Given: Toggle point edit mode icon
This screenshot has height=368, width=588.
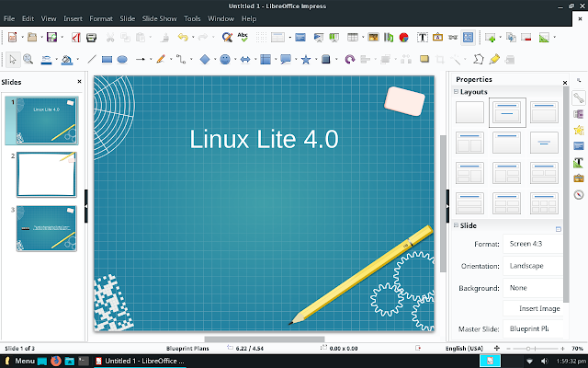Looking at the screenshot, I should tap(479, 59).
